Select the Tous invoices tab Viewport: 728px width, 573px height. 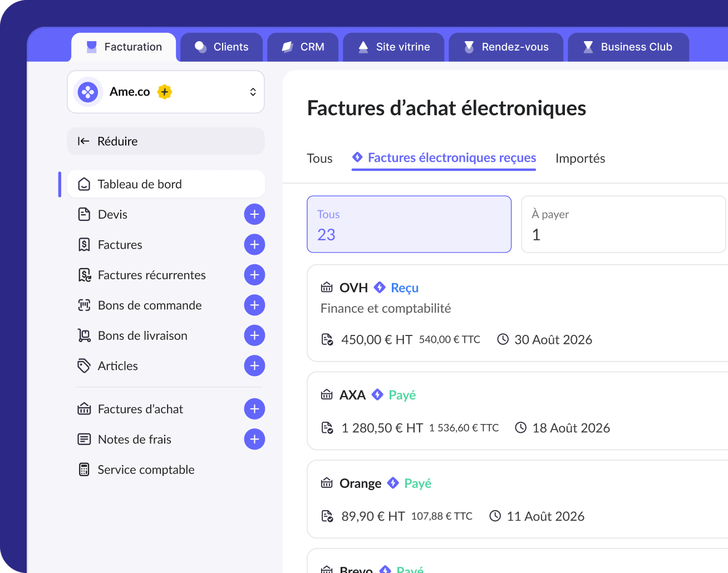(319, 159)
